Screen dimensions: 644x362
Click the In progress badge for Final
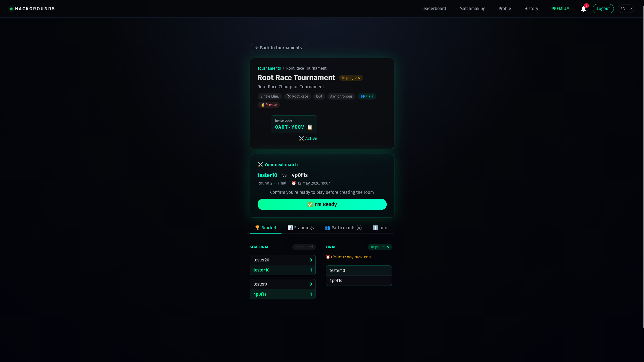coord(380,247)
